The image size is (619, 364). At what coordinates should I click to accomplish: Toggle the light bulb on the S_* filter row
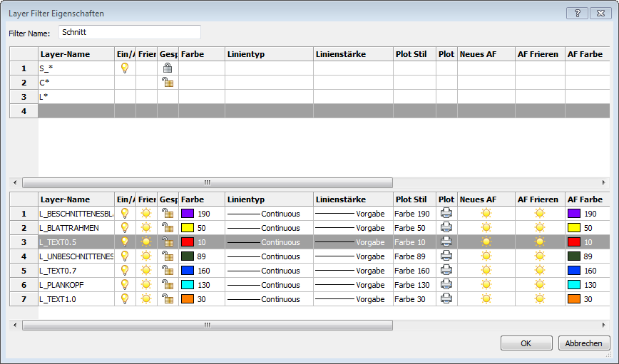[x=125, y=68]
